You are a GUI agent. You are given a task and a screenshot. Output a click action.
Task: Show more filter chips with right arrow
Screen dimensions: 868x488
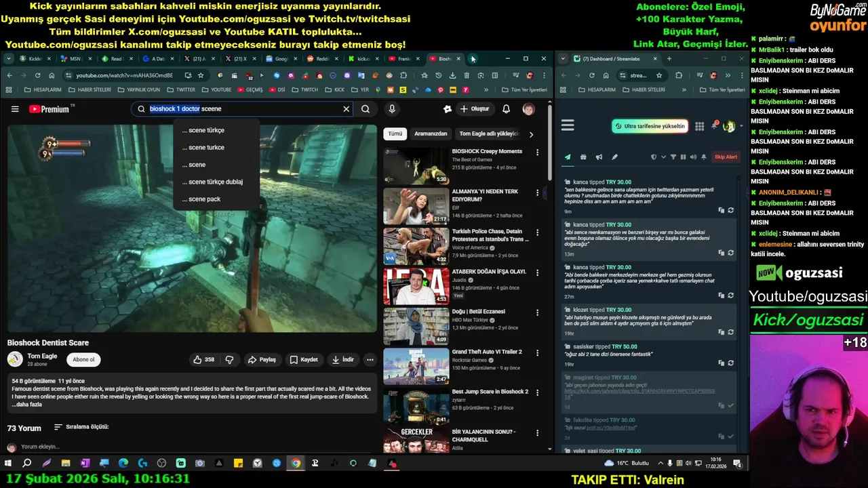[x=531, y=134]
